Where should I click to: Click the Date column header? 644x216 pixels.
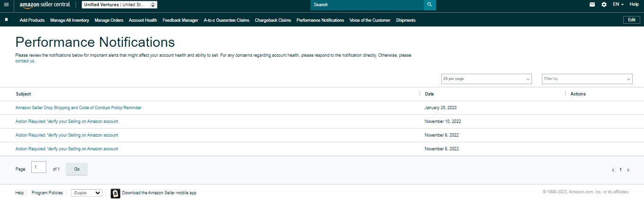[x=429, y=94]
